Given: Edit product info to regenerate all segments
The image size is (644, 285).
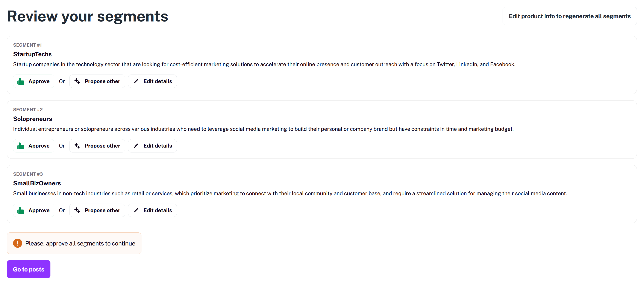Looking at the screenshot, I should (x=570, y=16).
